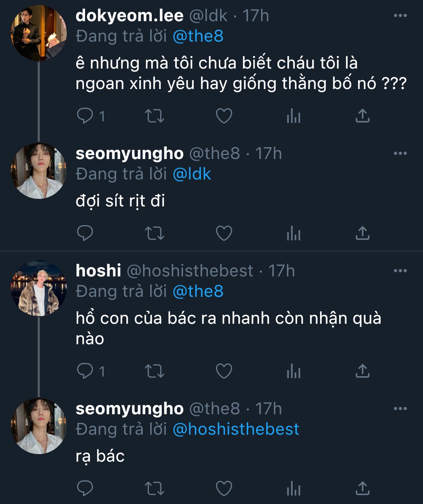Open more options on dokyeom.lee's tweet
The width and height of the screenshot is (423, 504).
pos(400,16)
